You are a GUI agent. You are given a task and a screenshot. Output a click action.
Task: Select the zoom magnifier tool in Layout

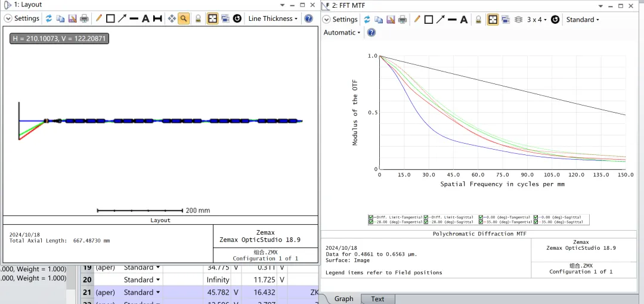[184, 18]
